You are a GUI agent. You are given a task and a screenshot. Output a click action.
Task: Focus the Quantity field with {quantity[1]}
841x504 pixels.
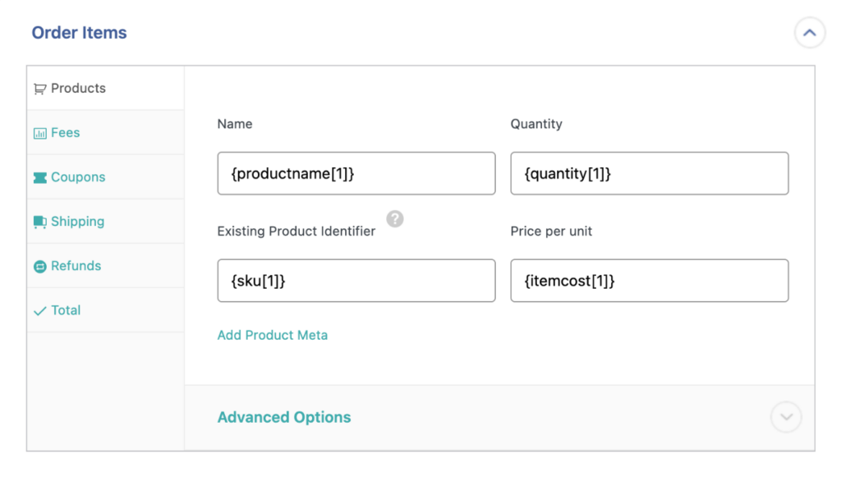tap(650, 173)
